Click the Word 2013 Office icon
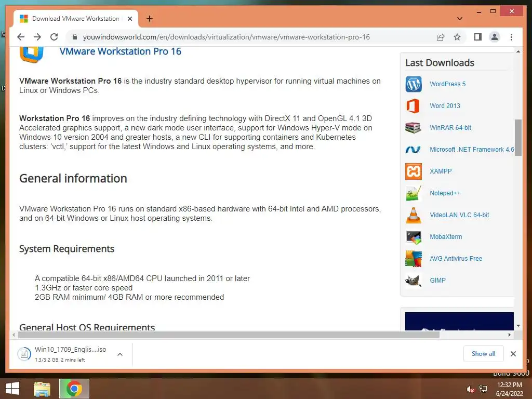 (413, 106)
